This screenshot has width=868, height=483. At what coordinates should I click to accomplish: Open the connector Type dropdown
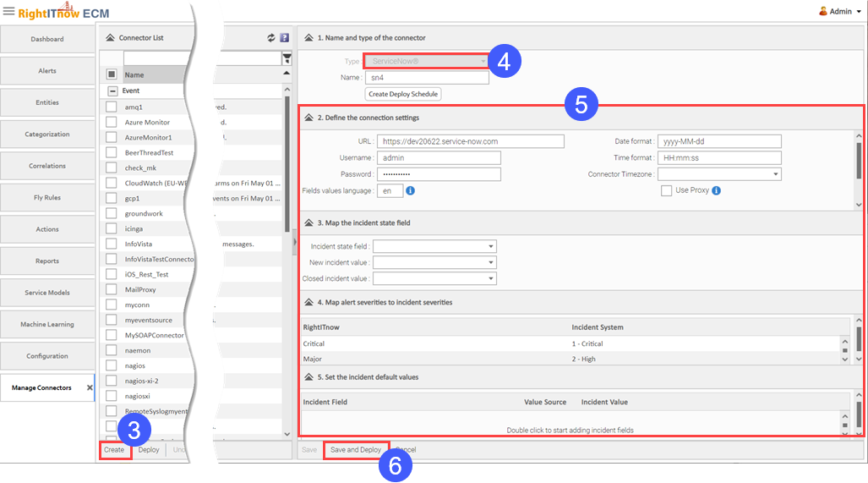click(x=483, y=62)
